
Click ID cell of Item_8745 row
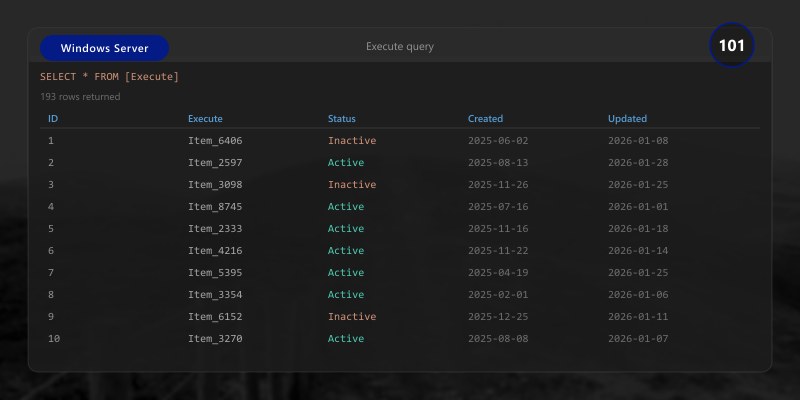click(51, 206)
